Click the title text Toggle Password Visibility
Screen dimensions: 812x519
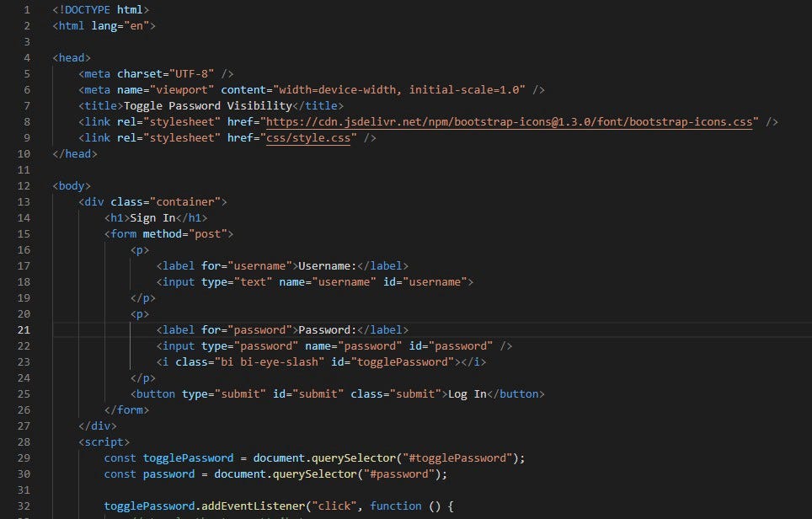tap(206, 105)
